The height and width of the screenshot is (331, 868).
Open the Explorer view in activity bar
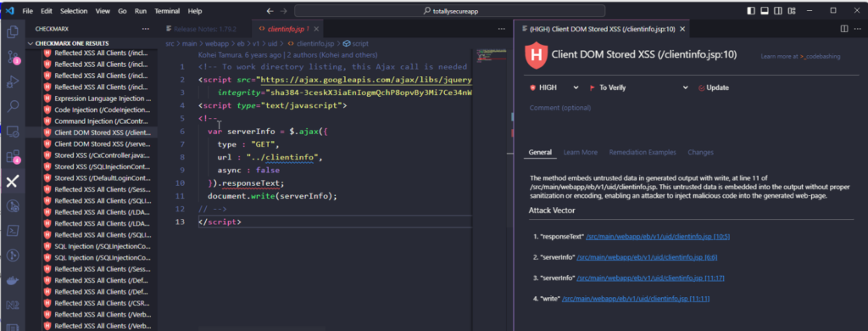point(12,31)
